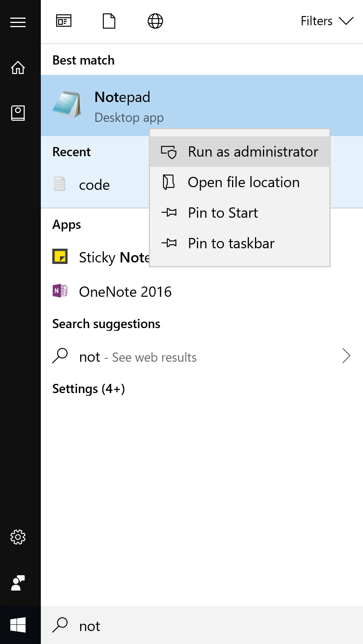Open Sticky Notes app result

pos(95,257)
